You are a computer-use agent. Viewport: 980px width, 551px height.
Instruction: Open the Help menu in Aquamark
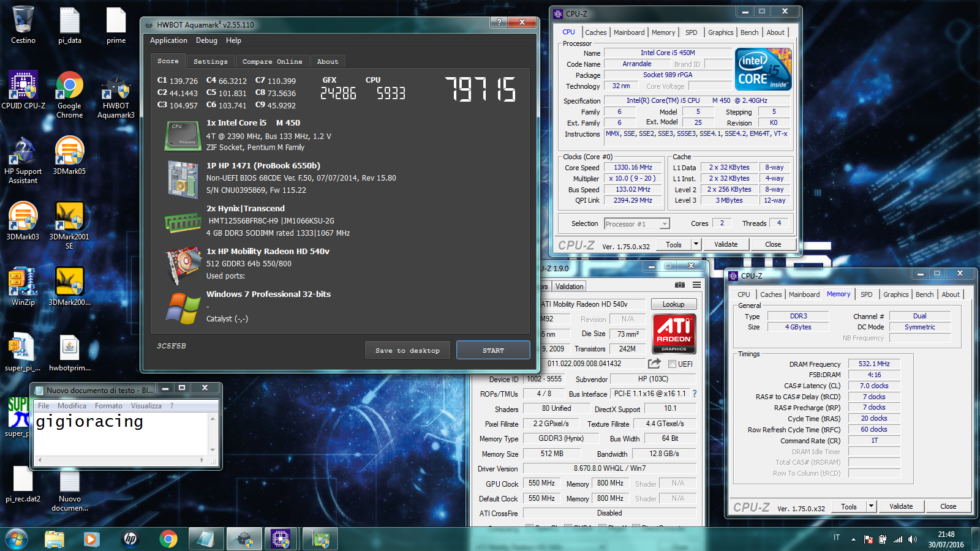(x=233, y=40)
